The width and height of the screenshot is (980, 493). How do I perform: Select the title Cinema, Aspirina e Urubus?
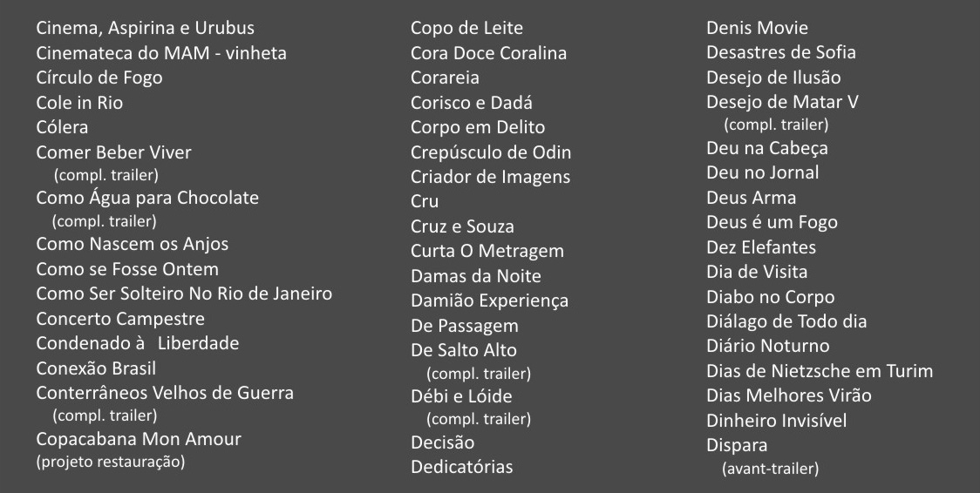click(145, 28)
